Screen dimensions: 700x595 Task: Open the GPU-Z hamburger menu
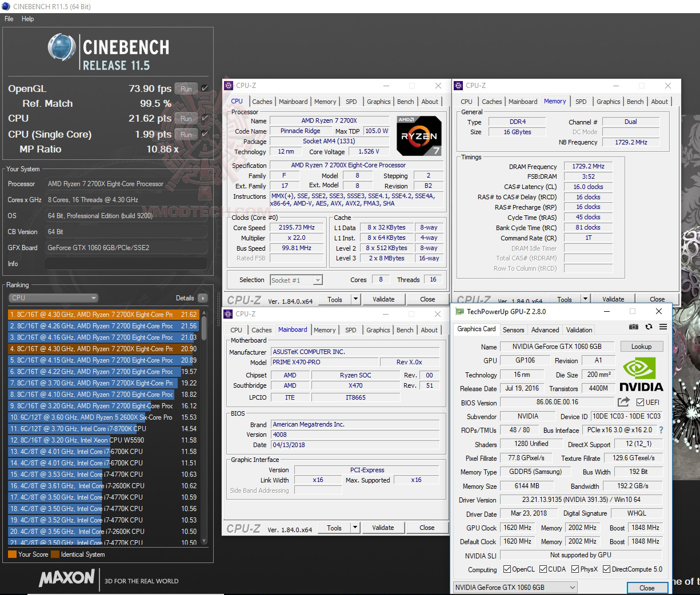(x=663, y=327)
